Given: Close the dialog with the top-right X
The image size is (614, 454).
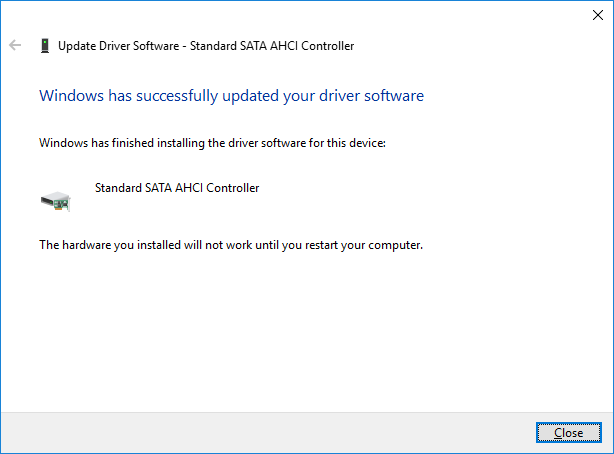Looking at the screenshot, I should [598, 15].
